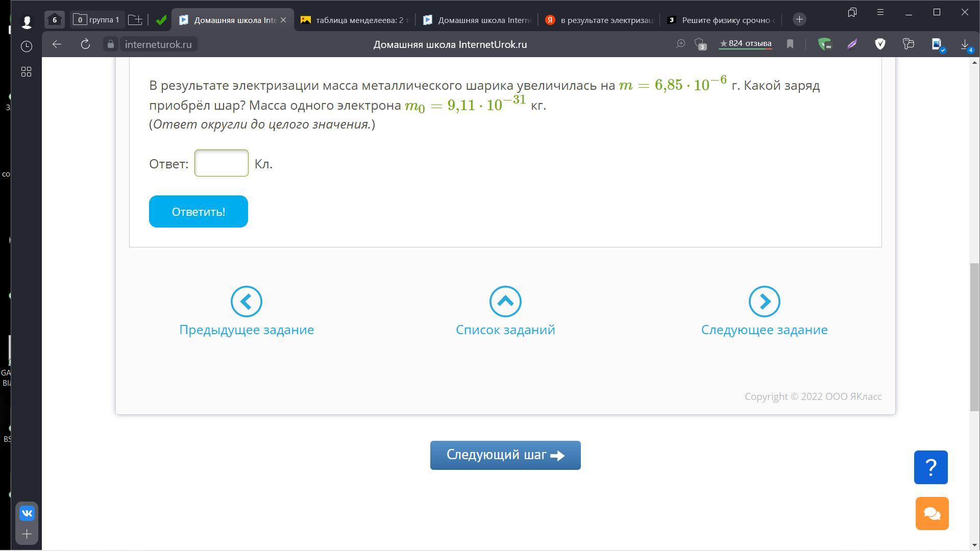The height and width of the screenshot is (551, 980).
Task: Open a new tab with plus button
Action: pos(799,20)
